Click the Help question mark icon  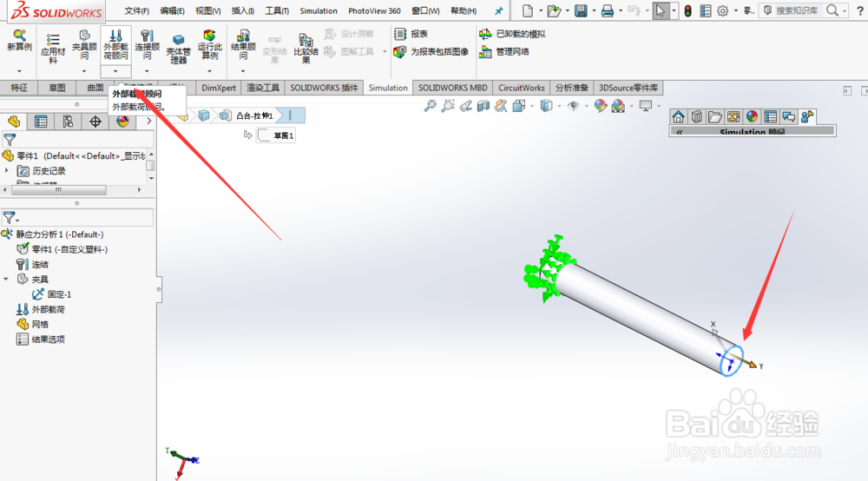tap(859, 10)
